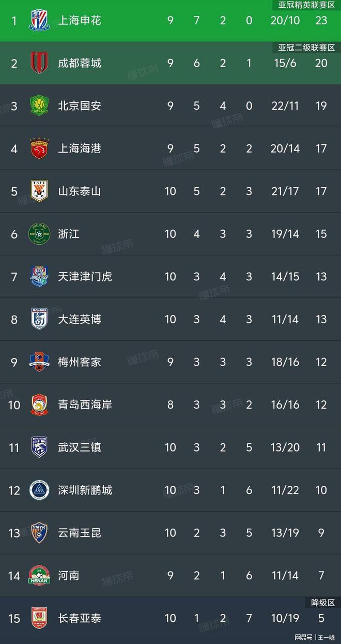341x644 pixels.
Task: Open the 青岛西海岸 team name
Action: click(85, 405)
